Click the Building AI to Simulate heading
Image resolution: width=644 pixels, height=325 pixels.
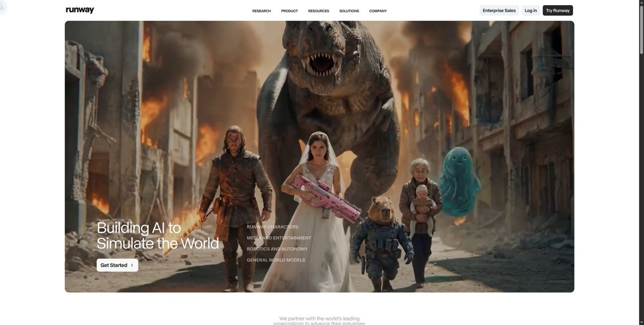(x=157, y=235)
